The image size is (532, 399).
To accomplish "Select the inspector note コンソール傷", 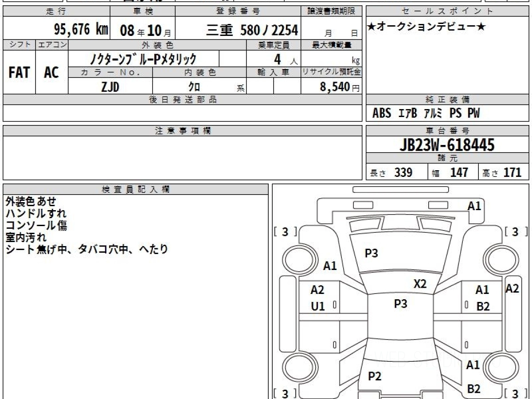I will 36,226.
